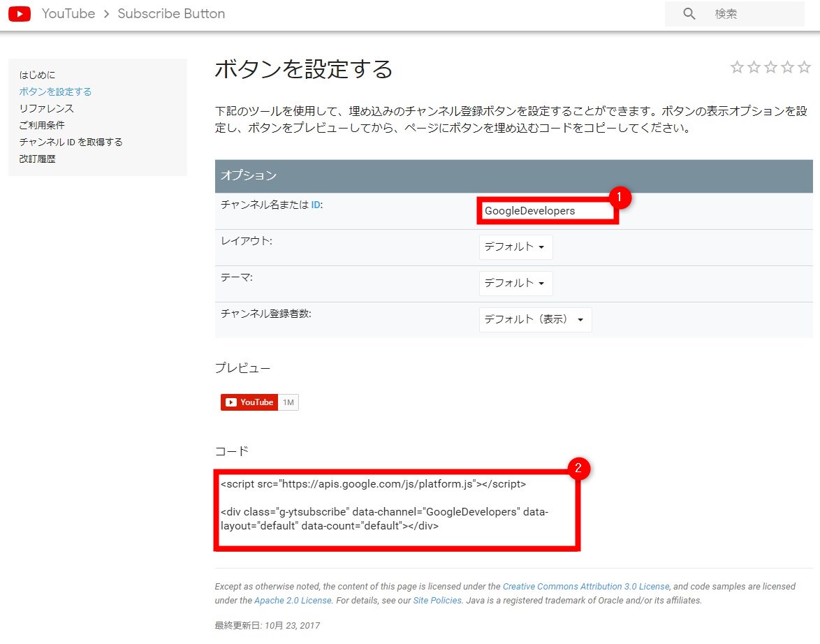Rate the page three stars
The height and width of the screenshot is (644, 820).
[x=770, y=67]
